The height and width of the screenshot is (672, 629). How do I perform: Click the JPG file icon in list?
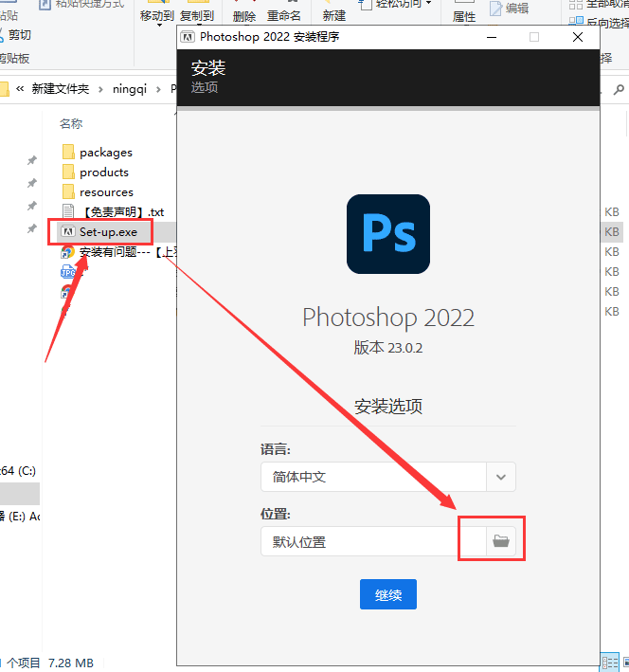[x=68, y=272]
